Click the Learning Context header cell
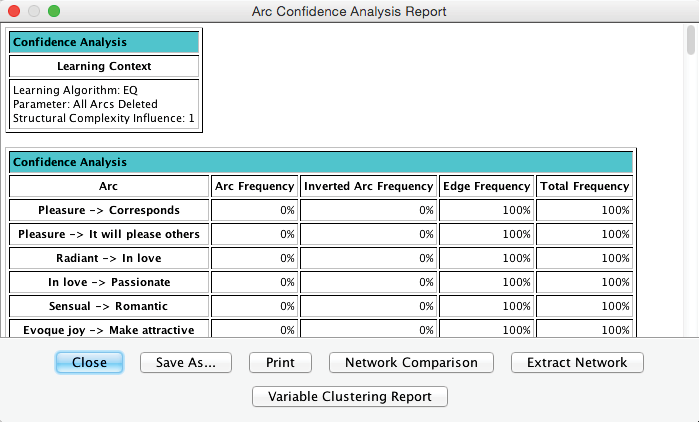Screen dimensions: 699x422 [104, 66]
